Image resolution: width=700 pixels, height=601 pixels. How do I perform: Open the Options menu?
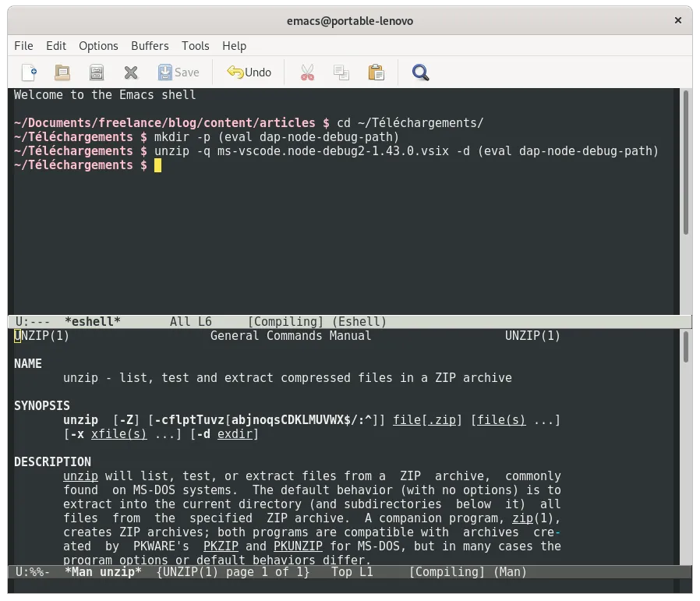(x=98, y=46)
